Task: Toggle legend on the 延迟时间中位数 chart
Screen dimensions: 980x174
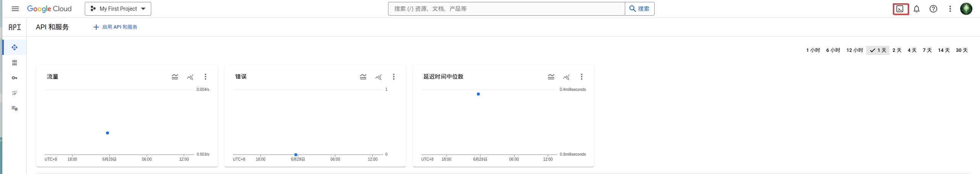Action: pyautogui.click(x=551, y=77)
